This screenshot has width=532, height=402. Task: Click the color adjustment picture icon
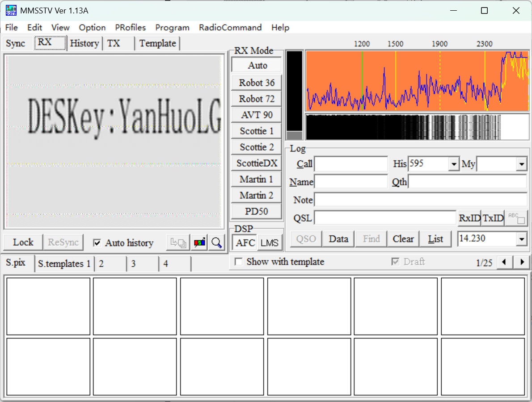click(200, 243)
